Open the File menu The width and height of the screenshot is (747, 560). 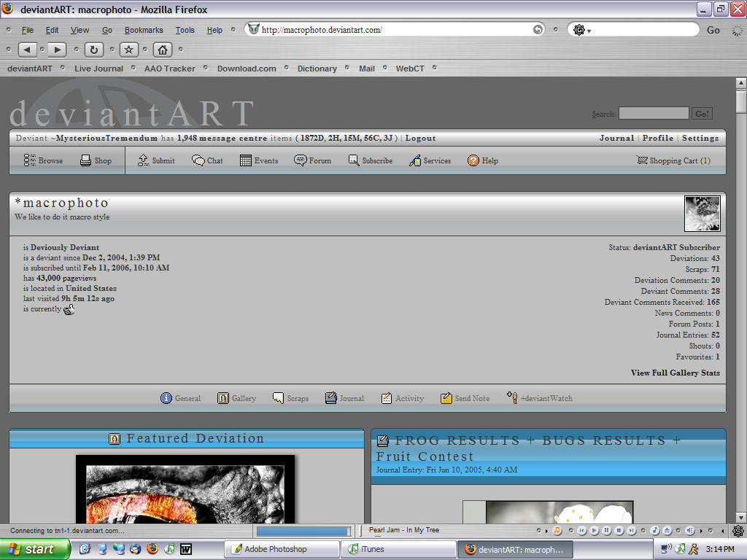tap(28, 30)
